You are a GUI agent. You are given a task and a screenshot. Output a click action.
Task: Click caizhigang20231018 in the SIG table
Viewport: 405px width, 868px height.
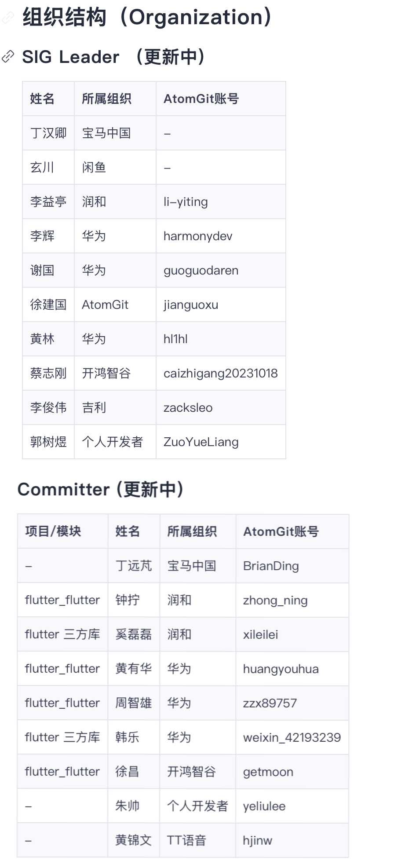[220, 374]
